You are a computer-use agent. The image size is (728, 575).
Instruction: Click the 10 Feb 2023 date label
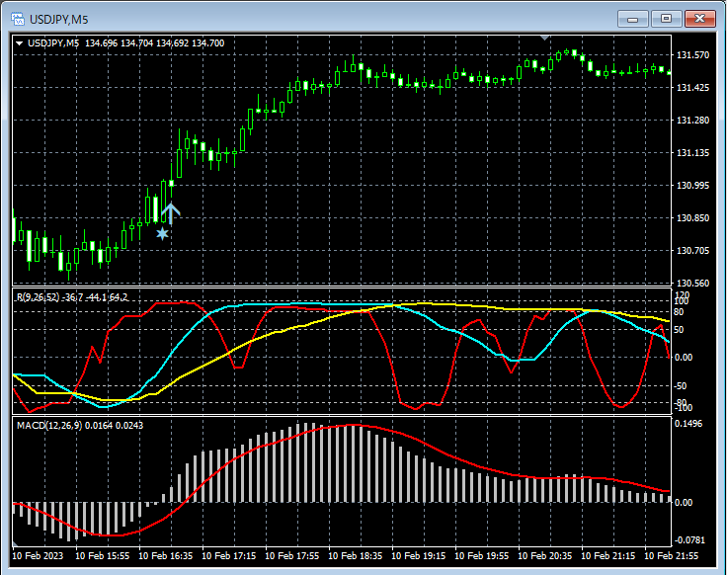[x=38, y=556]
